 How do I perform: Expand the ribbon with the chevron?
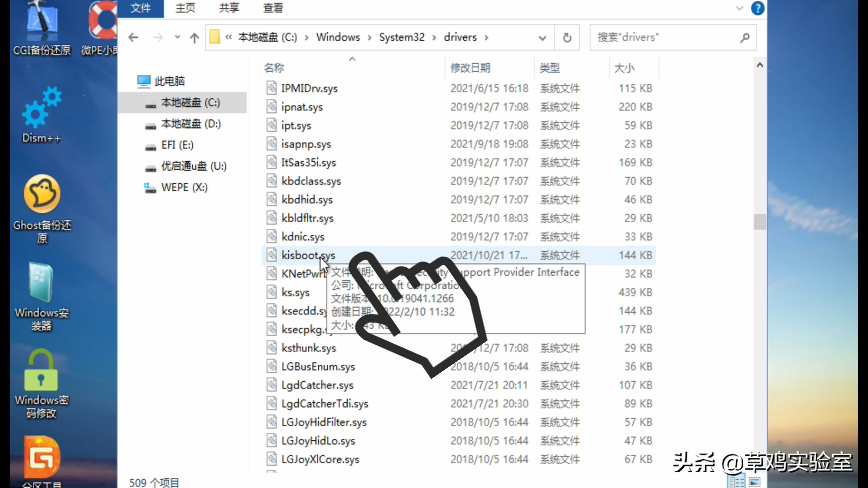(x=739, y=8)
